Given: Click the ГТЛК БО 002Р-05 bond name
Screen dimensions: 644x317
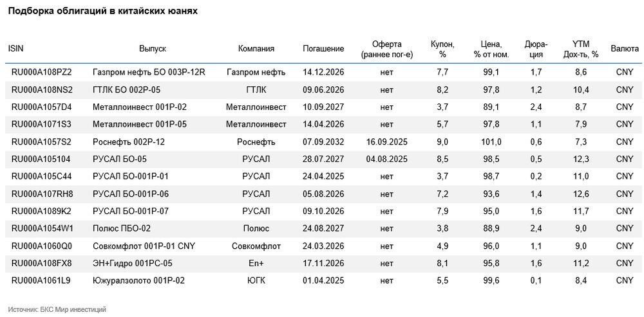Looking at the screenshot, I should 126,90.
